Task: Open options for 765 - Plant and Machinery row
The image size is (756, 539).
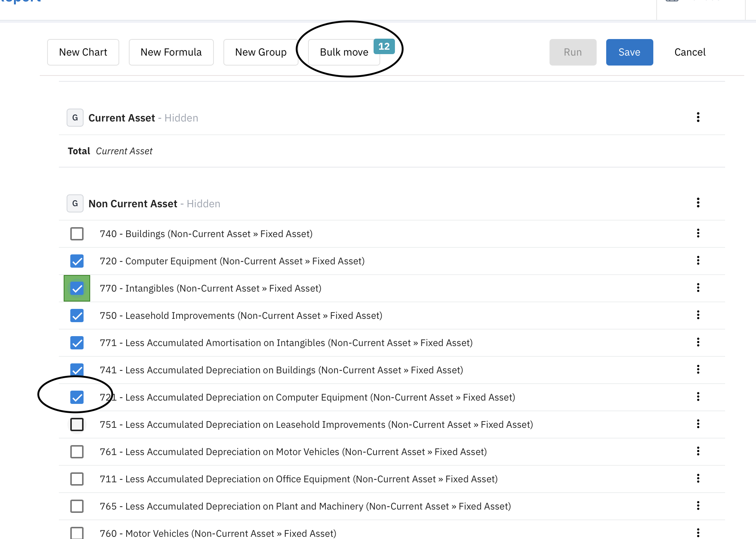Action: [x=698, y=506]
